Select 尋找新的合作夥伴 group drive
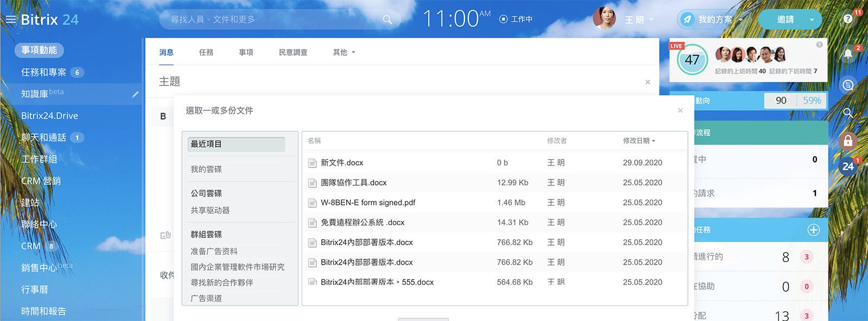Image resolution: width=868 pixels, height=321 pixels. coord(222,283)
